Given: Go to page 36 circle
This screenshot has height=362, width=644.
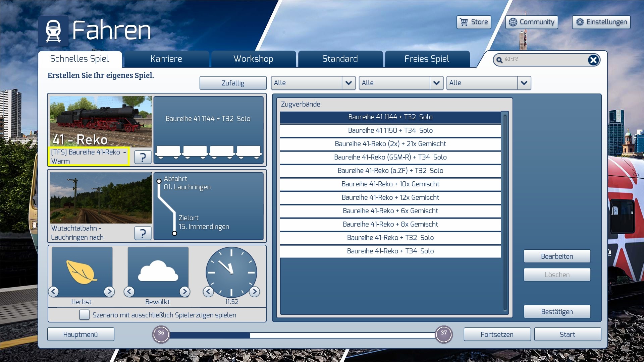Looking at the screenshot, I should pos(161,334).
